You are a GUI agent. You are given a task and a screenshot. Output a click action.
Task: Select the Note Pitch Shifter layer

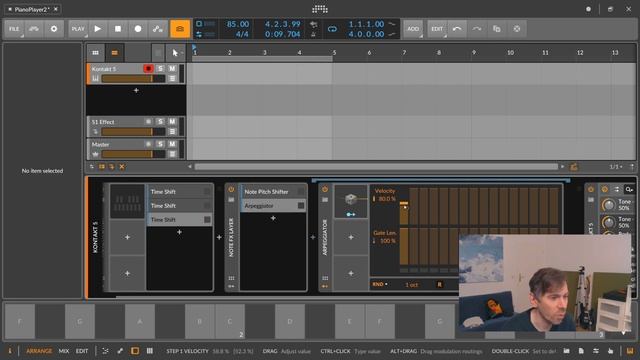click(x=273, y=191)
